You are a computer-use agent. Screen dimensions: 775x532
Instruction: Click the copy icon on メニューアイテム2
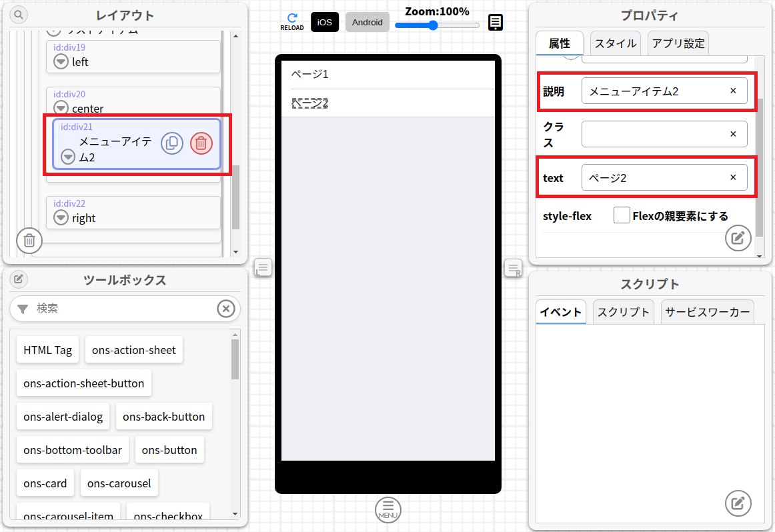pos(172,143)
